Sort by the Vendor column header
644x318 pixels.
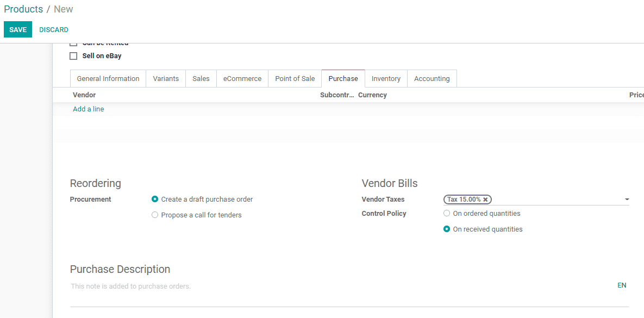pyautogui.click(x=84, y=95)
